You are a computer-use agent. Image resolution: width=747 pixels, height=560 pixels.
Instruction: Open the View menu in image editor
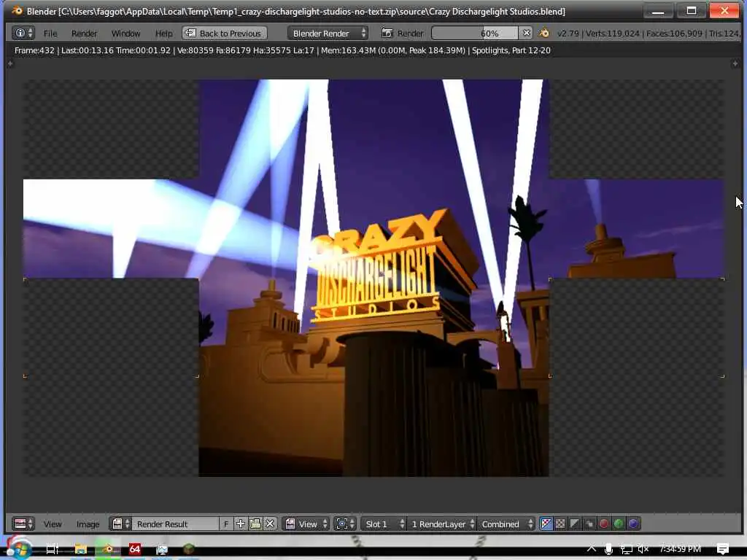53,524
